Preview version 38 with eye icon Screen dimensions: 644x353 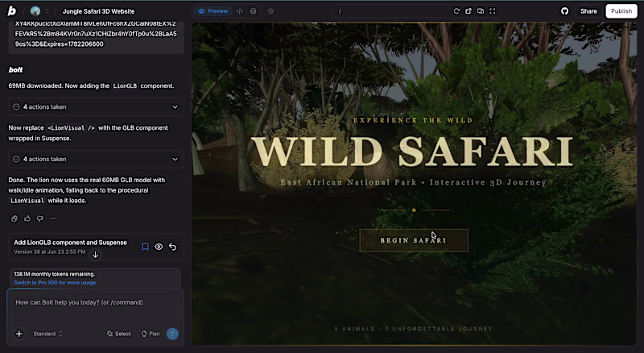(159, 247)
